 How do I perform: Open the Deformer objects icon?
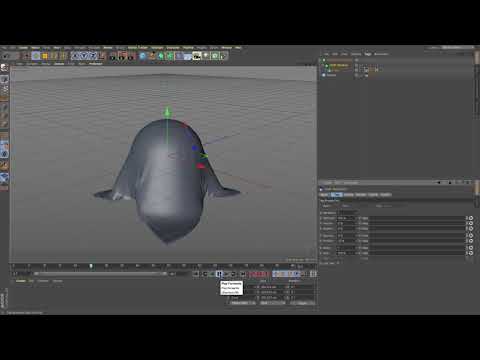click(x=179, y=56)
